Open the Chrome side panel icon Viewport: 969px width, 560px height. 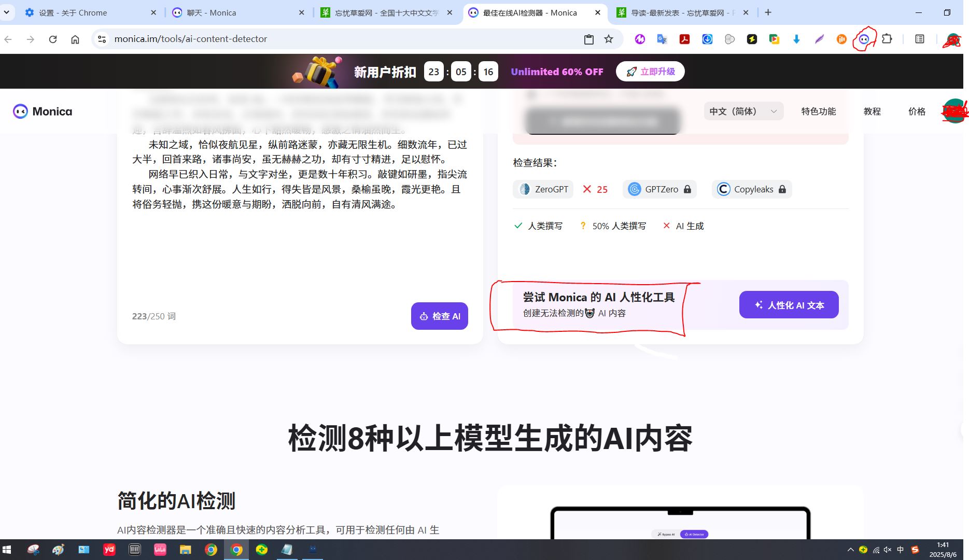pyautogui.click(x=920, y=39)
